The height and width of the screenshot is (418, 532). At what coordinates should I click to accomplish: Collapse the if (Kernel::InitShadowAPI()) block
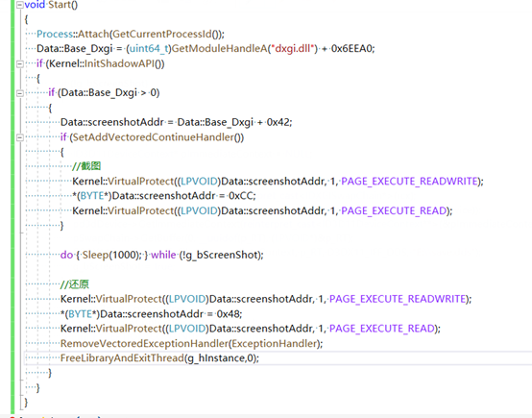pyautogui.click(x=20, y=63)
